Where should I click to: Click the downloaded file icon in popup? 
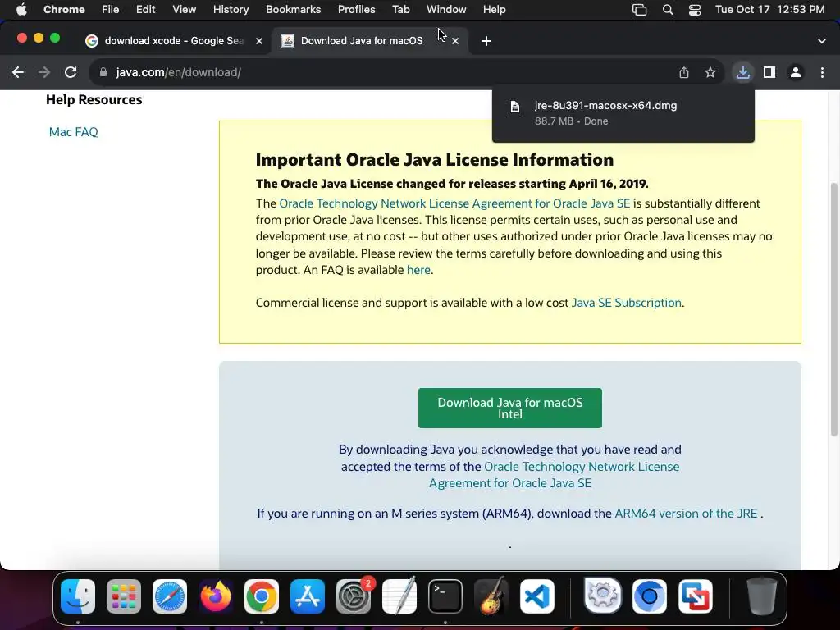(515, 107)
